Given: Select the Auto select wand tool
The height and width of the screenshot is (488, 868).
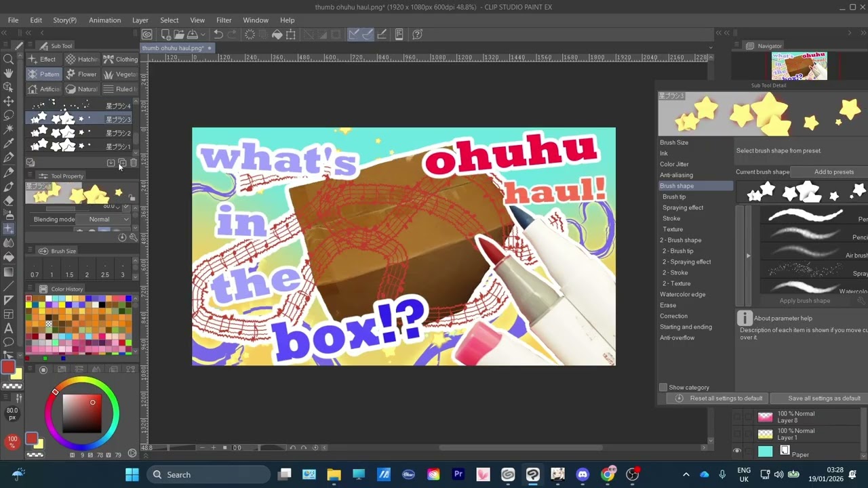Looking at the screenshot, I should (x=9, y=129).
